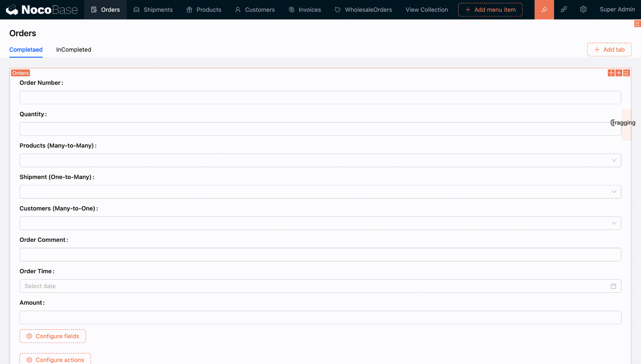Expand the Products (Many-to-Many) dropdown
The width and height of the screenshot is (641, 364).
[x=614, y=161]
